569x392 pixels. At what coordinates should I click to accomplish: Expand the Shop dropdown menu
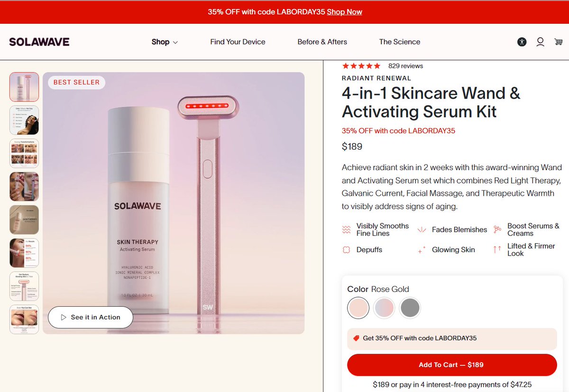(x=165, y=42)
